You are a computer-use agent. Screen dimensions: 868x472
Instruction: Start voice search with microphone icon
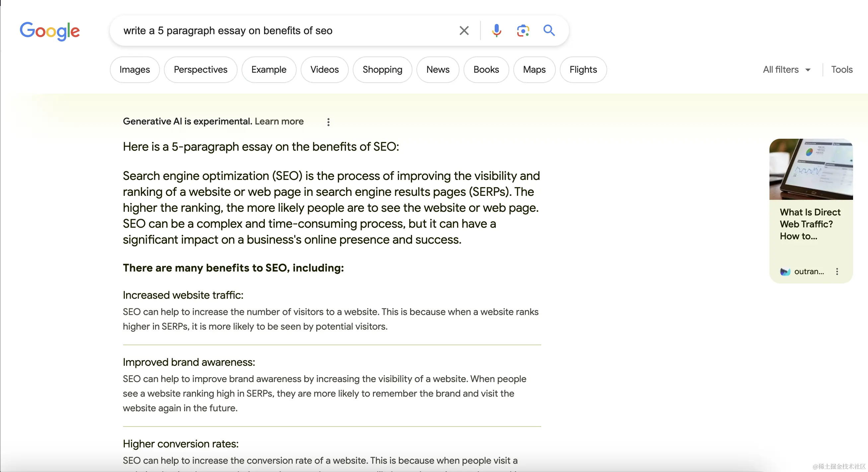click(x=496, y=31)
